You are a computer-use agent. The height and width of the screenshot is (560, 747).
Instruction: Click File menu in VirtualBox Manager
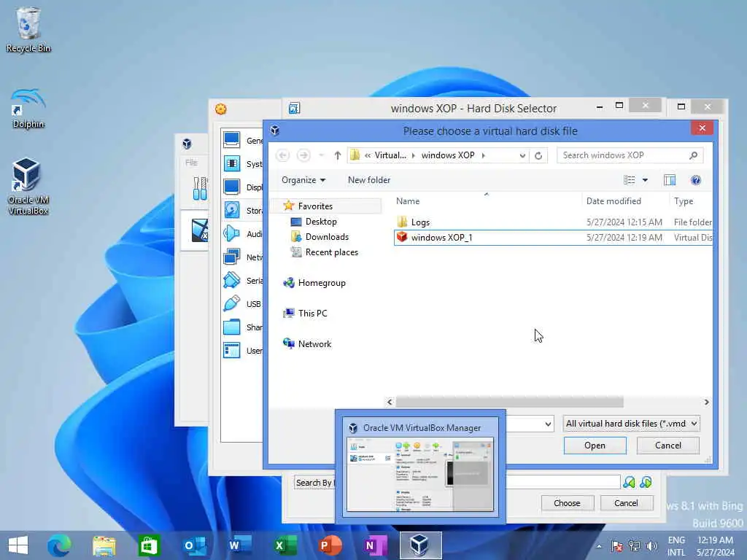click(x=191, y=163)
